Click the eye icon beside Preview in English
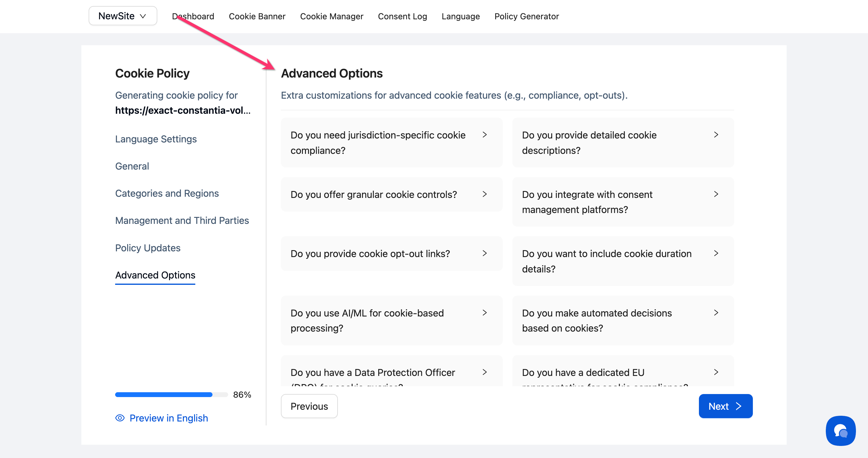The width and height of the screenshot is (868, 458). 120,418
